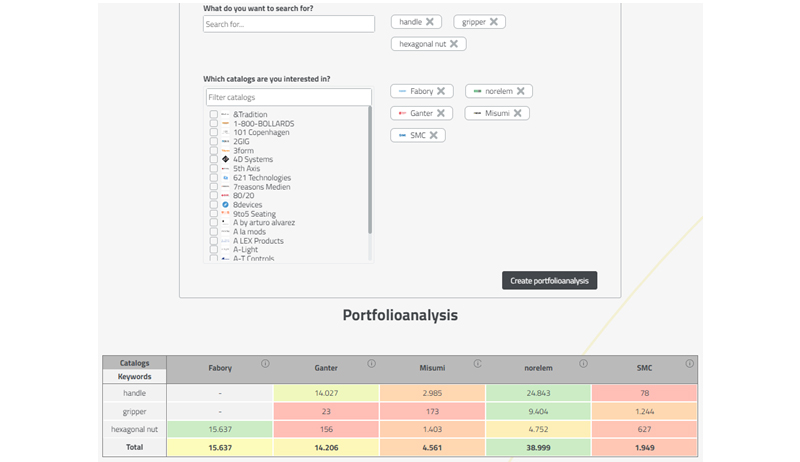Click the 38.999 norelem total cell

click(538, 447)
